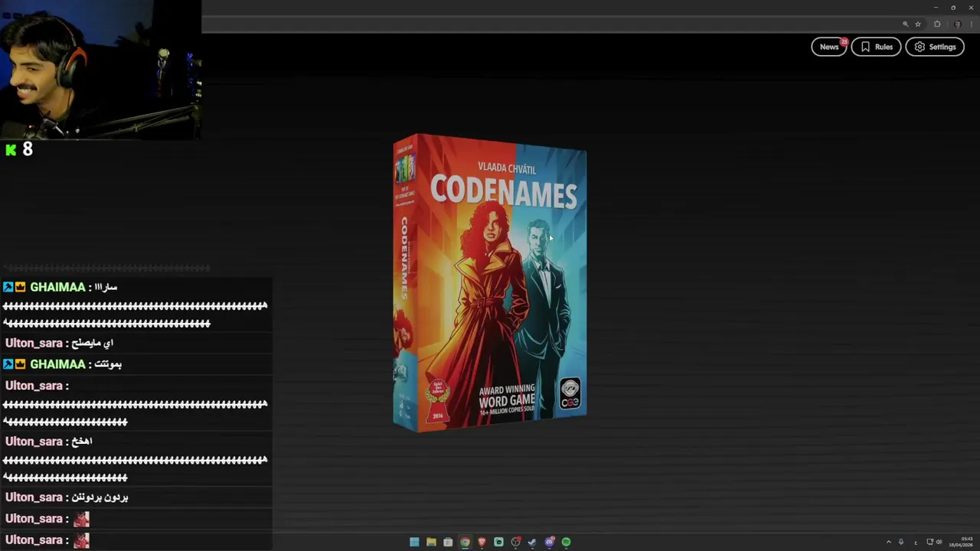Switch to Google Chrome in the taskbar

465,542
